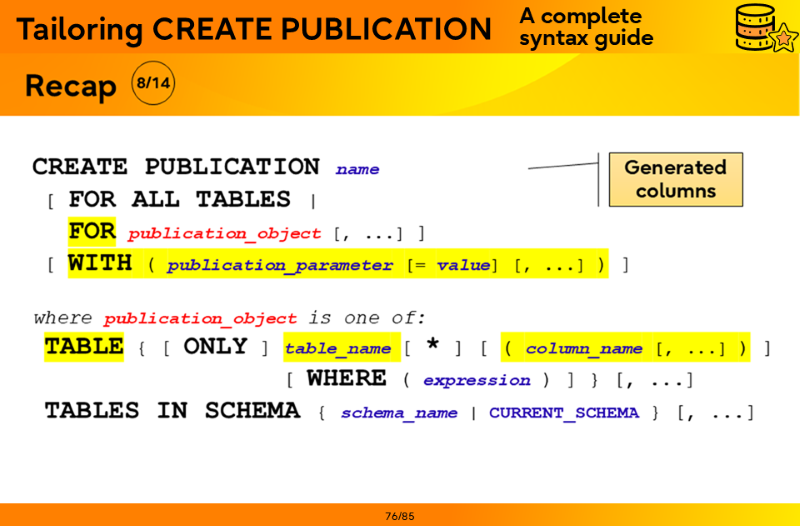Click the WHERE keyword
This screenshot has height=526, width=800.
(346, 378)
